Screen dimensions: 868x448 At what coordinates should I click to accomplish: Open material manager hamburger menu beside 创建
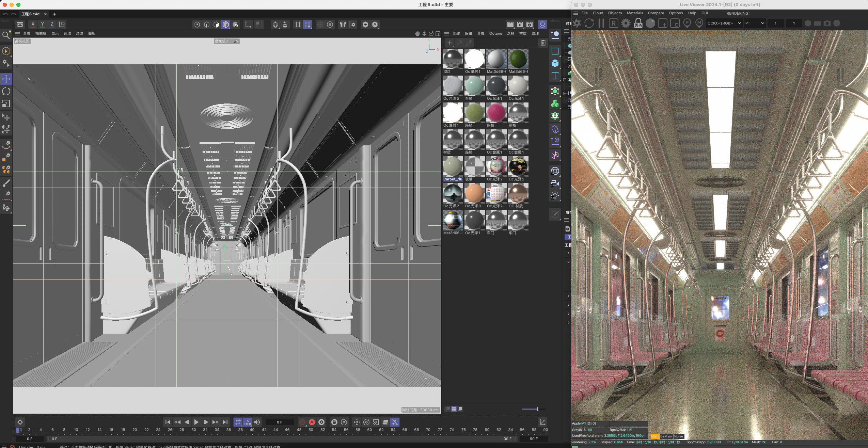tap(446, 33)
